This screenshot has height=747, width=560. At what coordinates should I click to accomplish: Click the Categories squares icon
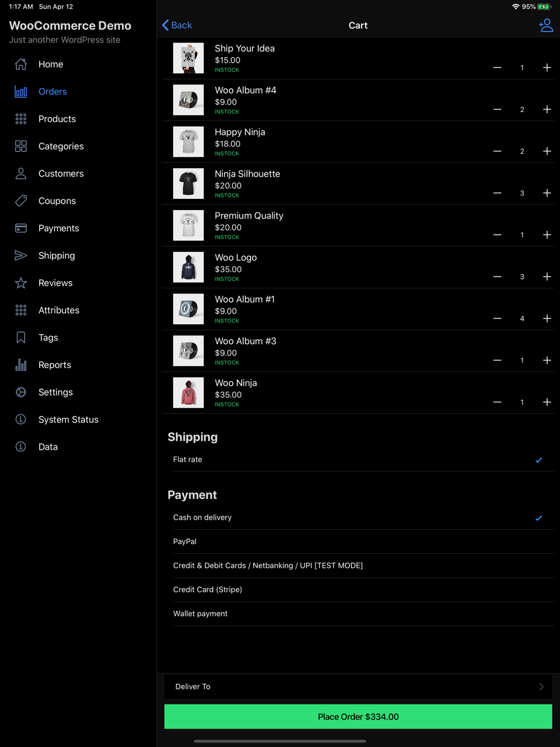click(x=21, y=146)
